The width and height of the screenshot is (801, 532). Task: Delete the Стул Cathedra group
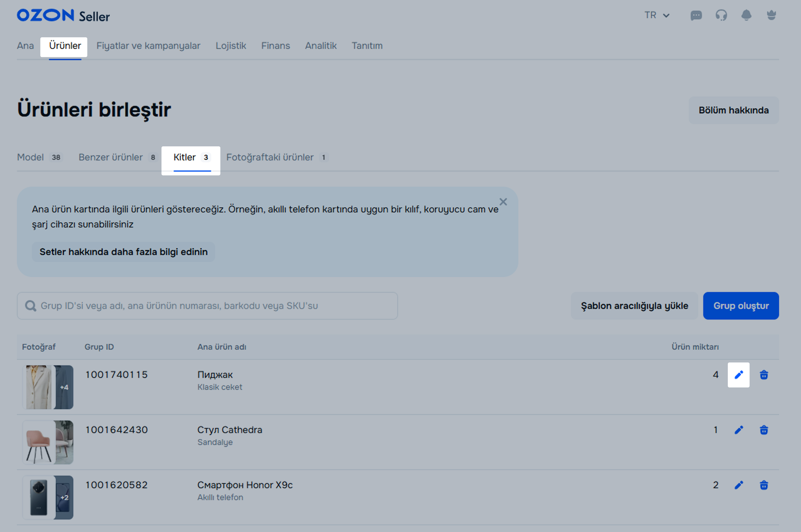(764, 430)
